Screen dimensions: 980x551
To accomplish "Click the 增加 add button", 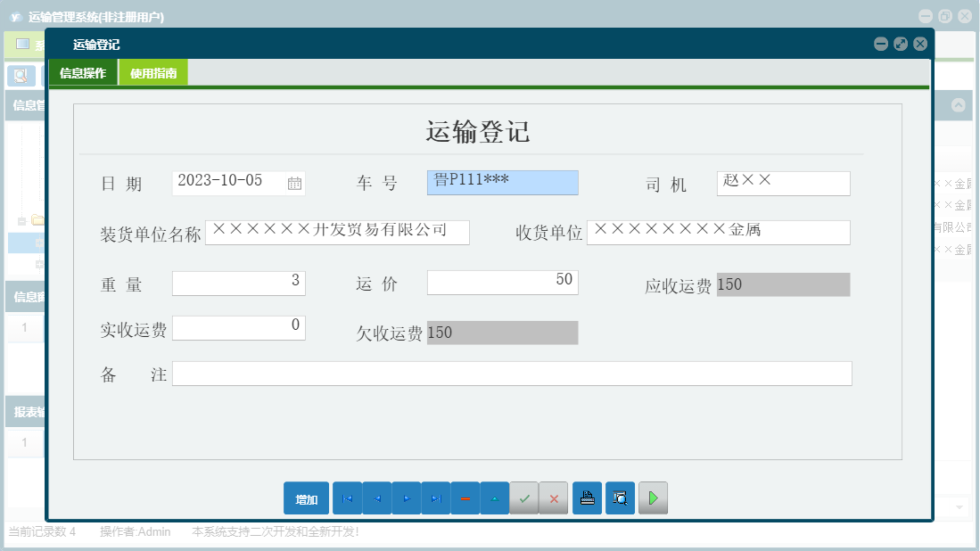I will pos(306,498).
